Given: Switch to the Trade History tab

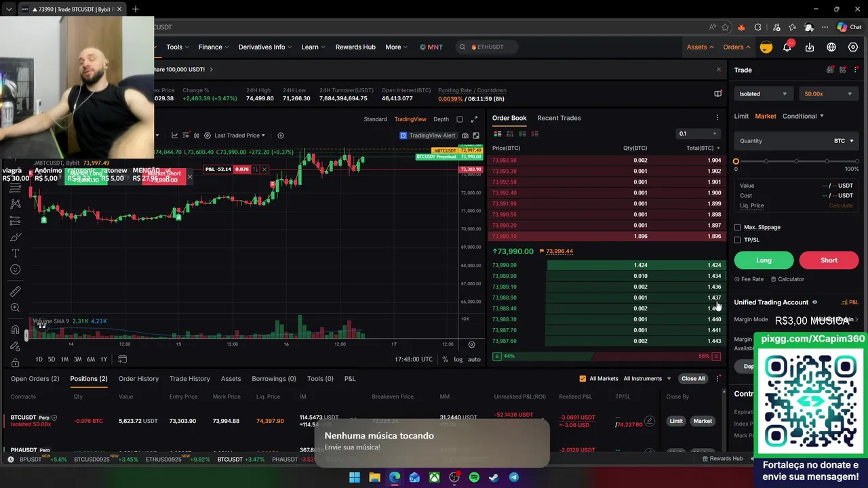Looking at the screenshot, I should tap(190, 379).
